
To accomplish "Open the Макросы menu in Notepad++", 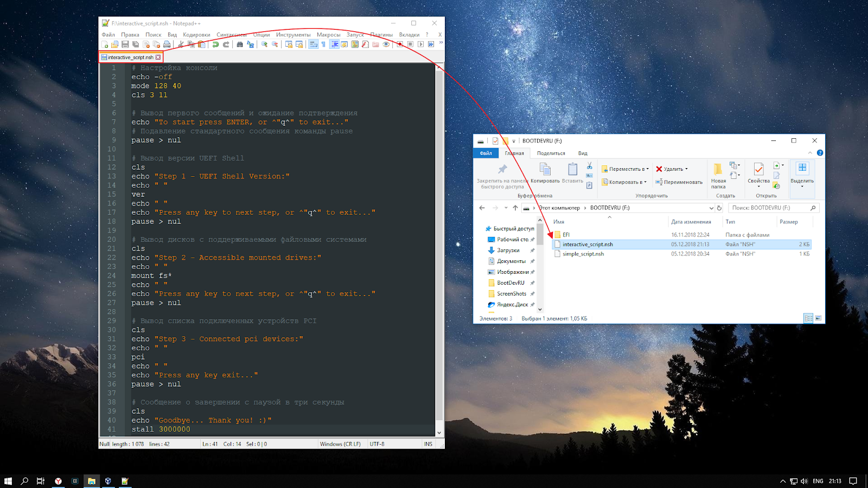I will coord(328,35).
